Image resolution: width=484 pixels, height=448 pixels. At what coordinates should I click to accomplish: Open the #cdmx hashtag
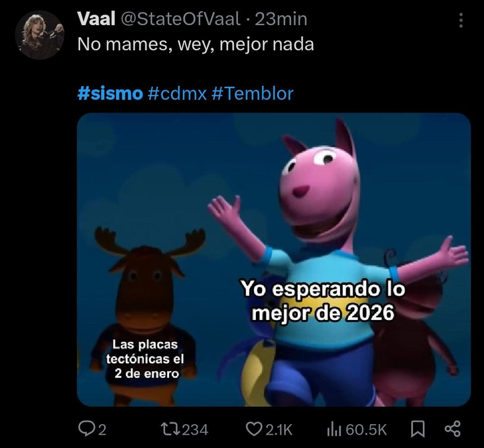[x=177, y=93]
